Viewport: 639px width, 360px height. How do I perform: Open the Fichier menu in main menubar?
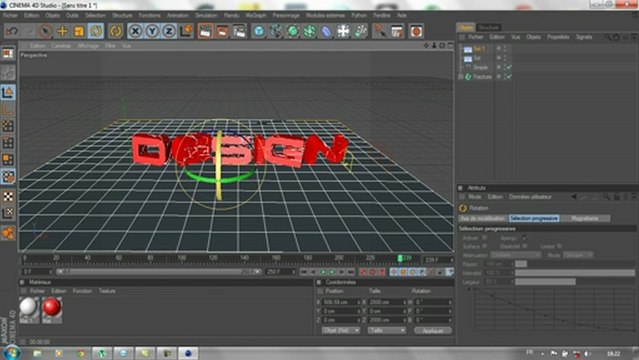point(10,15)
